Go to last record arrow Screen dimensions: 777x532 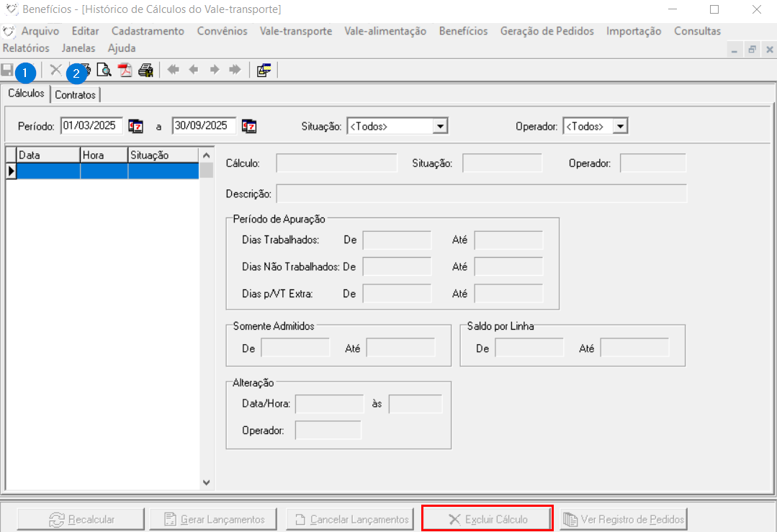[x=235, y=70]
